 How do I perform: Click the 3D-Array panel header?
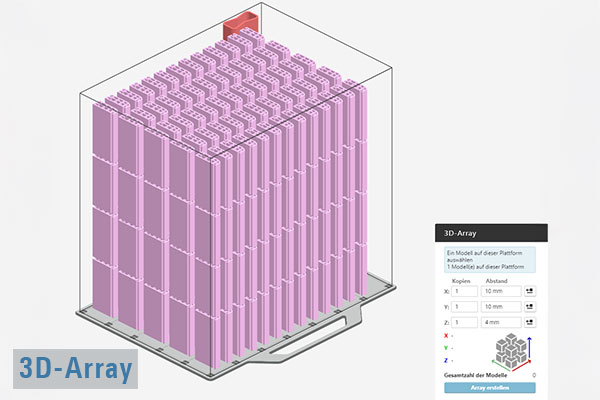[491, 234]
